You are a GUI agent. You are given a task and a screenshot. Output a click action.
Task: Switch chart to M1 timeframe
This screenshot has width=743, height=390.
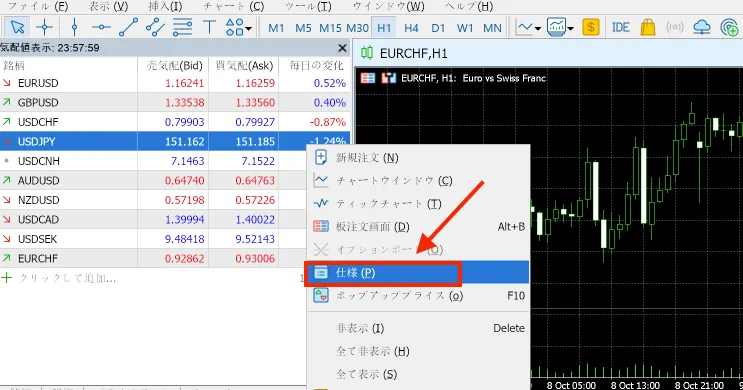tap(276, 28)
